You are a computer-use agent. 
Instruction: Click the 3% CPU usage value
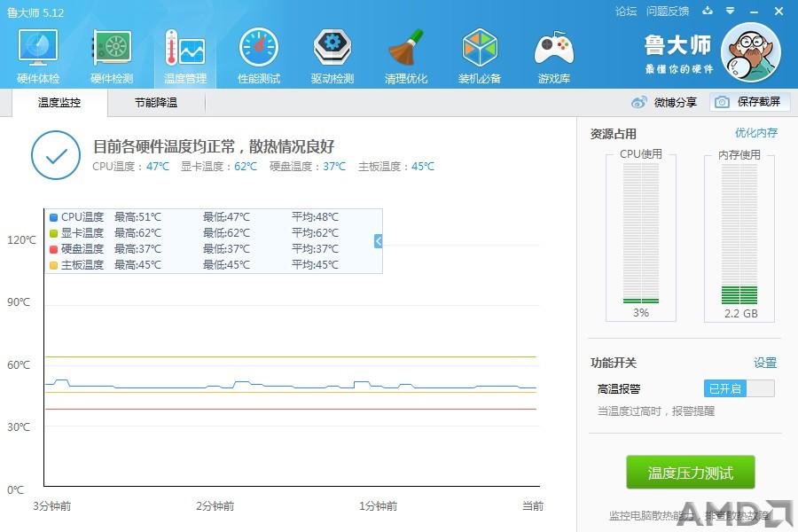641,313
